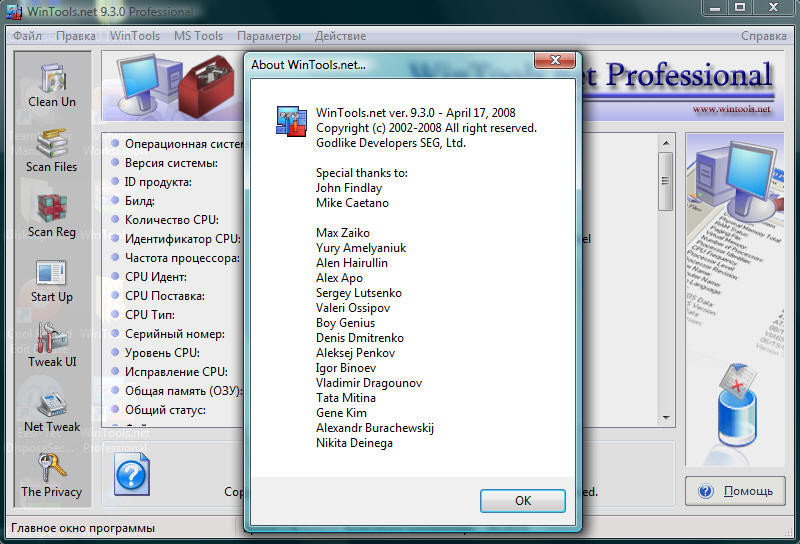Viewport: 800px width, 544px height.
Task: Click the name Mike Caetano
Action: click(x=352, y=203)
